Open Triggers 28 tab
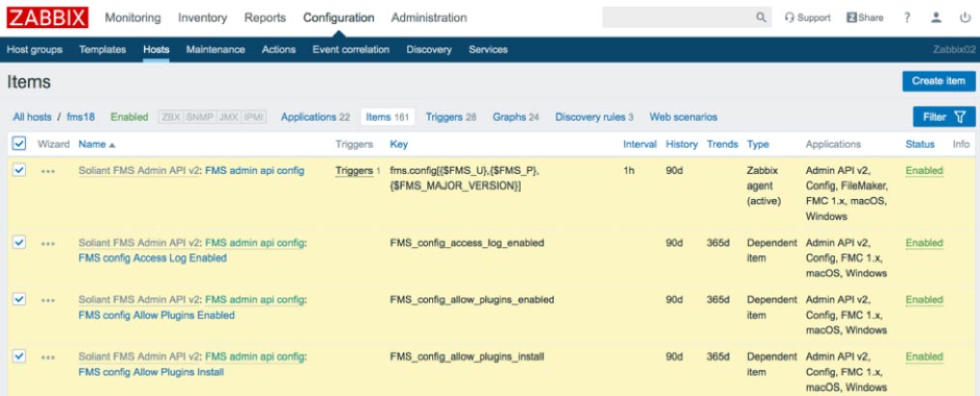 450,117
